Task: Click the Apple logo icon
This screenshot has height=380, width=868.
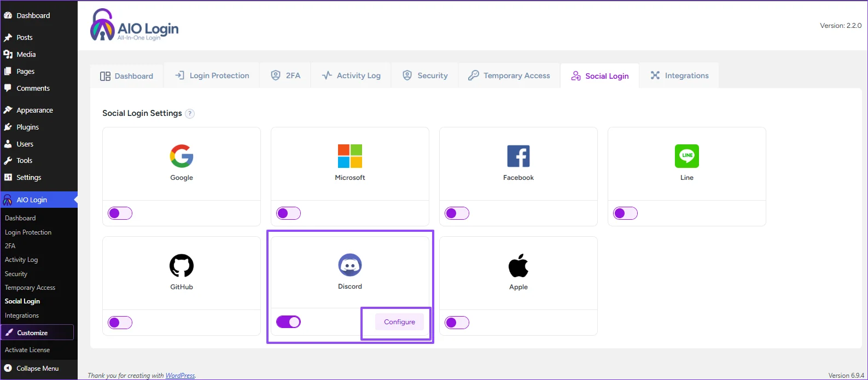Action: click(x=519, y=265)
